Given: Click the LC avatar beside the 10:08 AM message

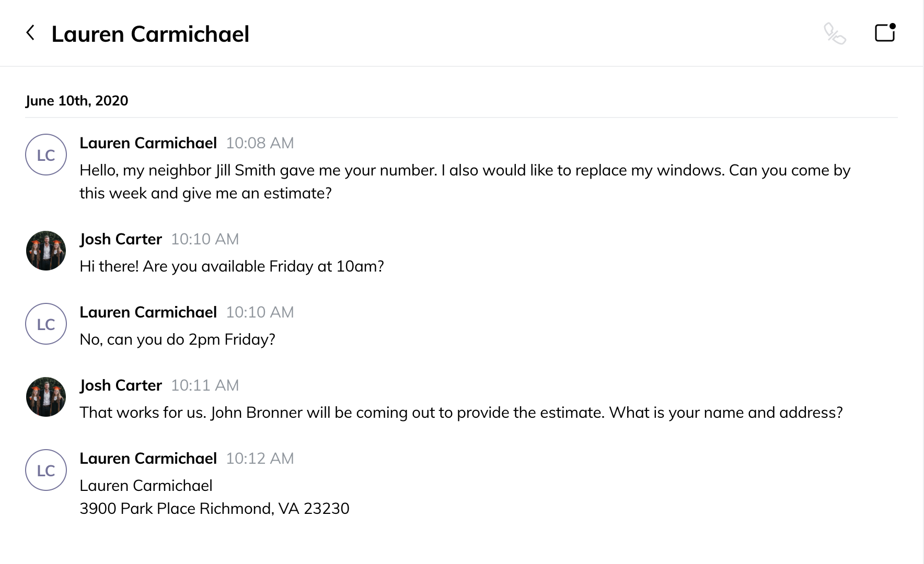Looking at the screenshot, I should 46,155.
